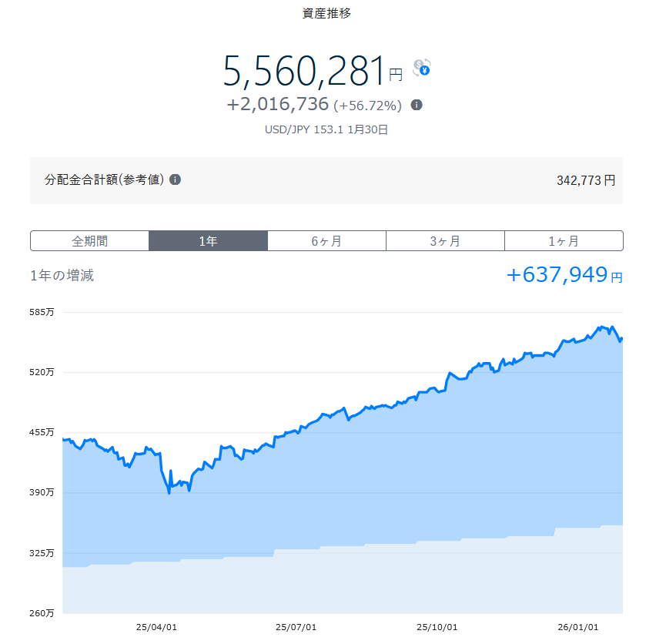This screenshot has width=666, height=644.
Task: Click the chart line's peak near January 2026
Action: (601, 327)
